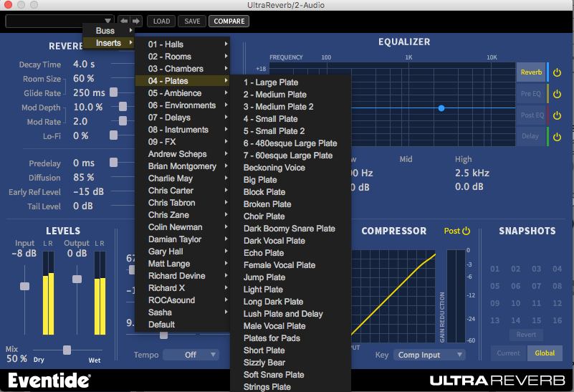This screenshot has height=392, width=574.
Task: Select the Global snapshot mode button
Action: click(545, 353)
